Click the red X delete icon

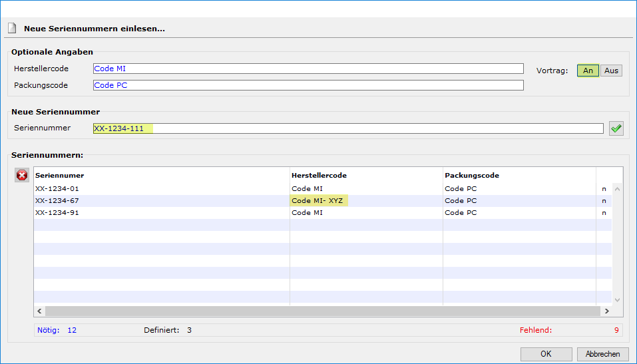[x=22, y=175]
